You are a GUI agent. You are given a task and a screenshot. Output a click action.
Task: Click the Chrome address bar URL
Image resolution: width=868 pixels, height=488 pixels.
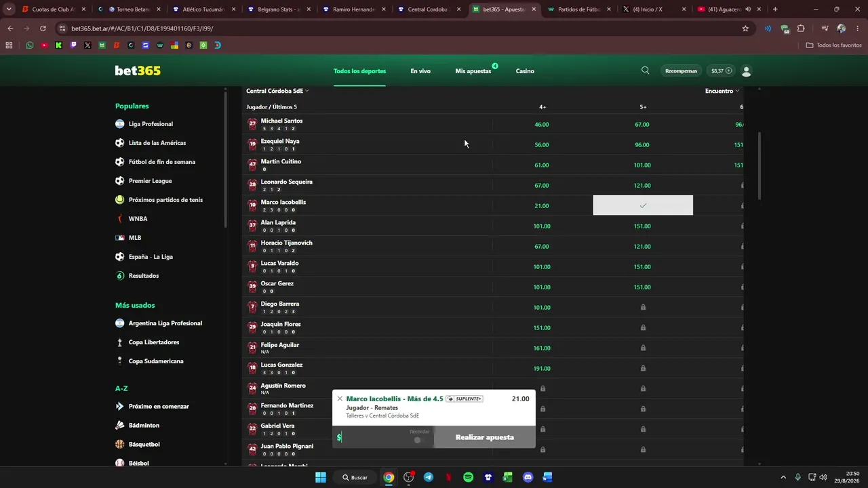[142, 28]
